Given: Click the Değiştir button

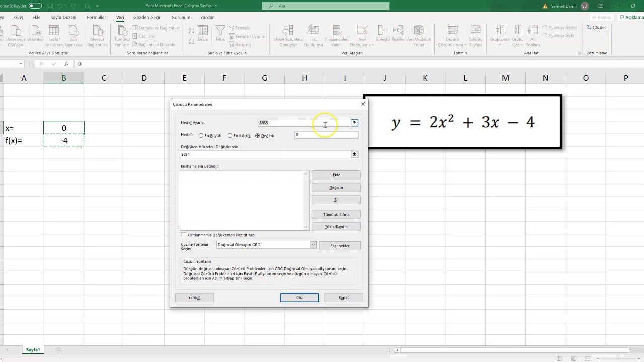Looking at the screenshot, I should point(336,187).
